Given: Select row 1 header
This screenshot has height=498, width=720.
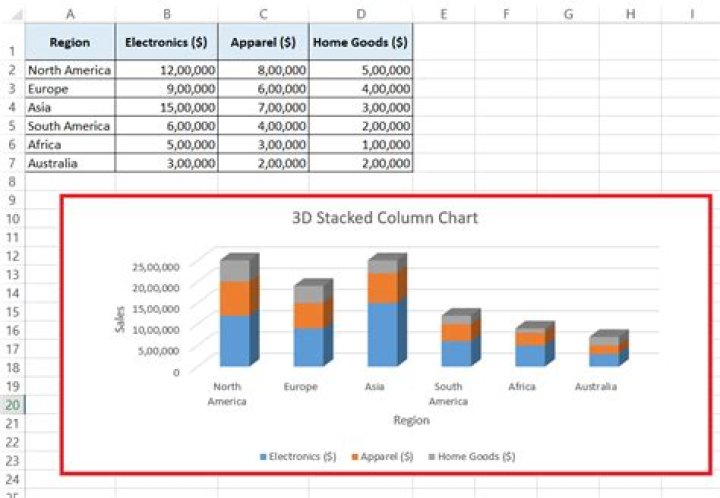Looking at the screenshot, I should coord(12,42).
